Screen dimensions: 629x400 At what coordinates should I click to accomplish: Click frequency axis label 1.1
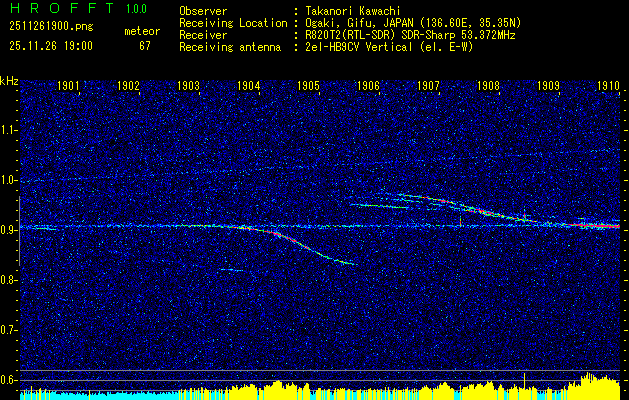(8, 130)
